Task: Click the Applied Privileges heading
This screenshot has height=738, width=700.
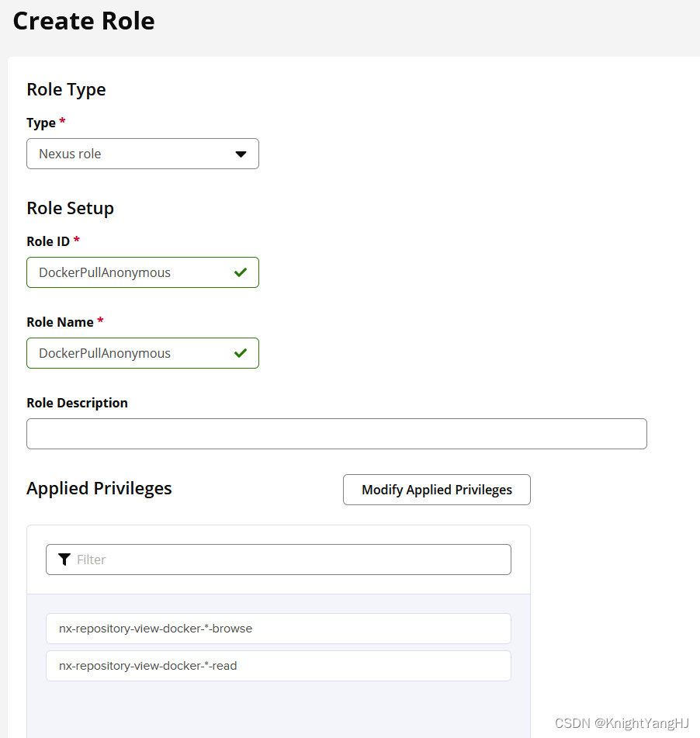Action: [x=99, y=489]
